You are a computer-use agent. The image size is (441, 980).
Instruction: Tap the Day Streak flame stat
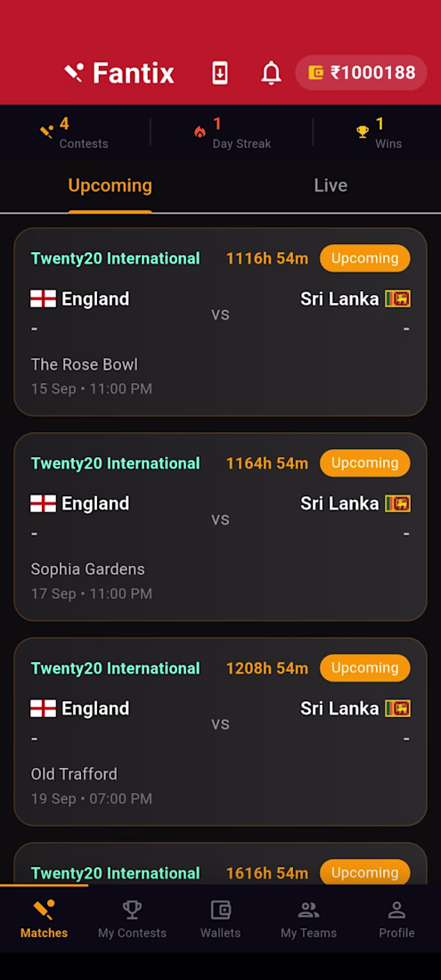(x=232, y=133)
